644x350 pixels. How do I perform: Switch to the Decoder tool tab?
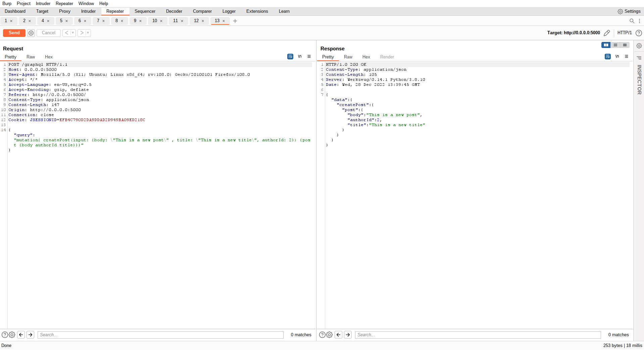[x=174, y=11]
